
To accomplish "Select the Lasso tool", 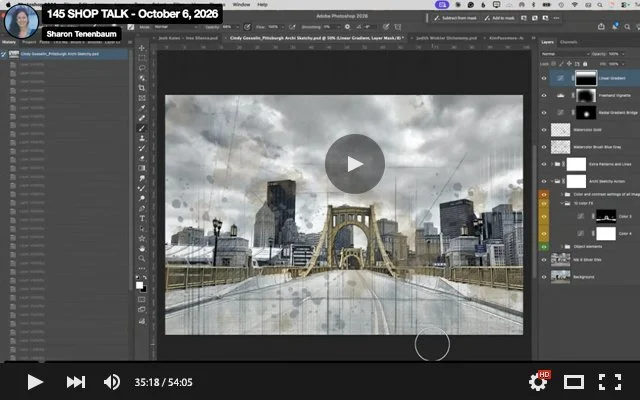I will point(142,68).
